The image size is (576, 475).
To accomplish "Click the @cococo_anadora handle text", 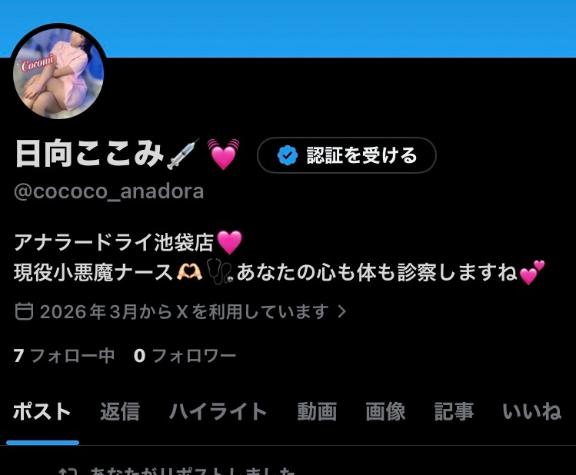I will tap(109, 191).
